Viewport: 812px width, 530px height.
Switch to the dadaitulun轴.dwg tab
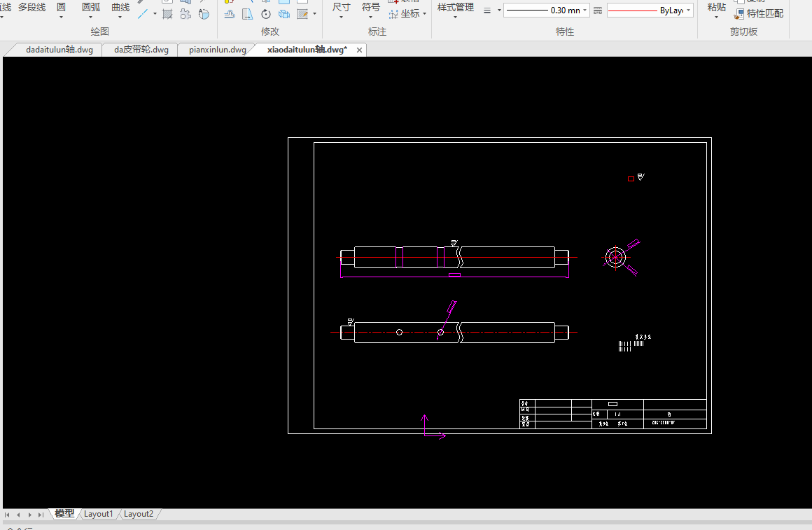point(59,50)
